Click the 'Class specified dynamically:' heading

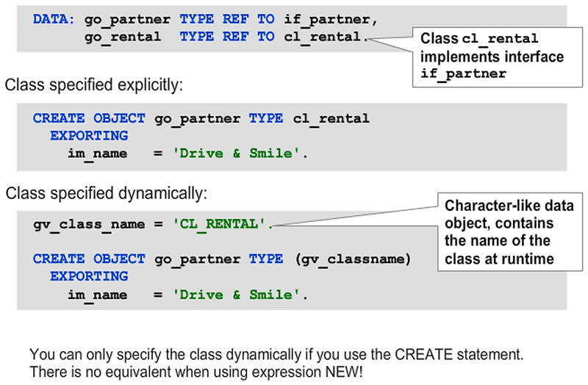[x=107, y=194]
